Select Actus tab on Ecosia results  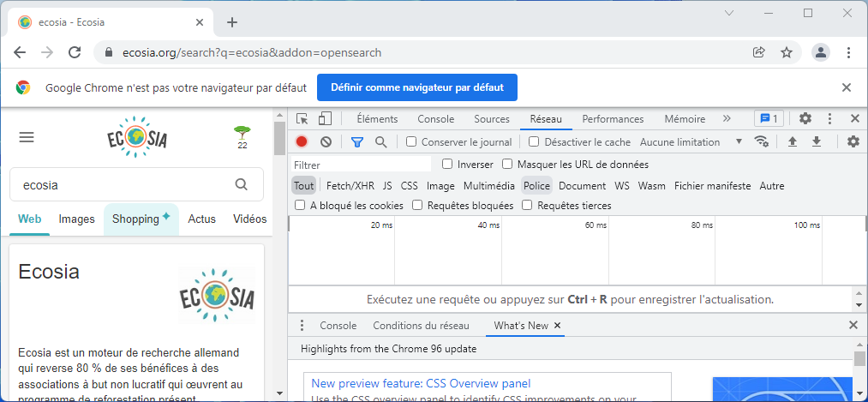click(x=202, y=219)
